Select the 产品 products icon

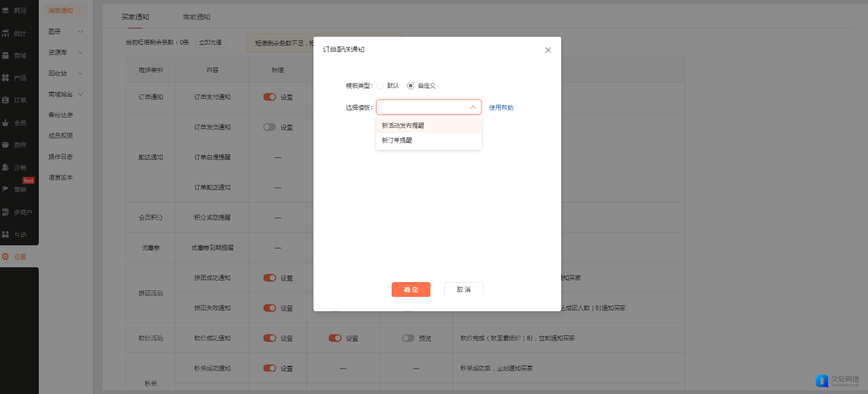tap(6, 78)
